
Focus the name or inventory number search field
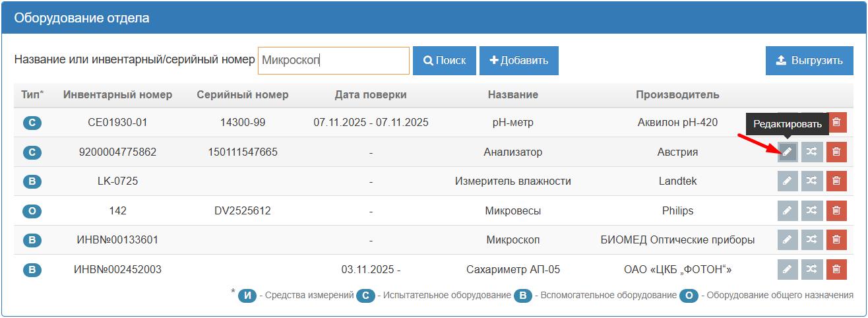[x=333, y=61]
